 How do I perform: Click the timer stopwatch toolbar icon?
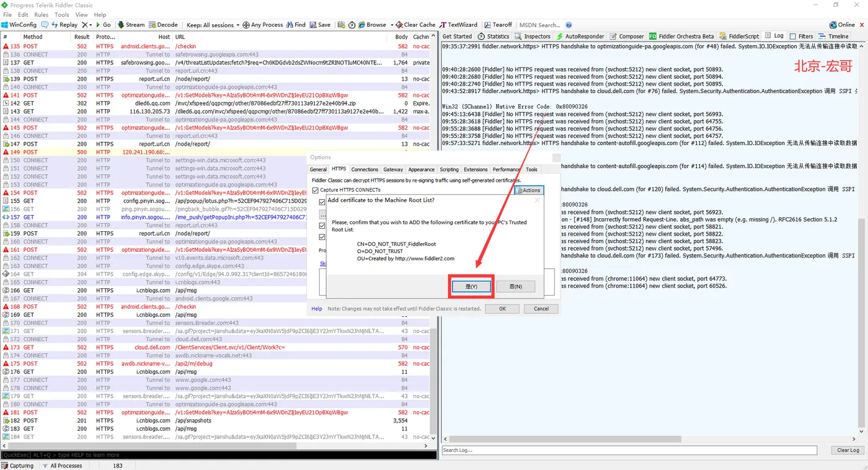[352, 25]
